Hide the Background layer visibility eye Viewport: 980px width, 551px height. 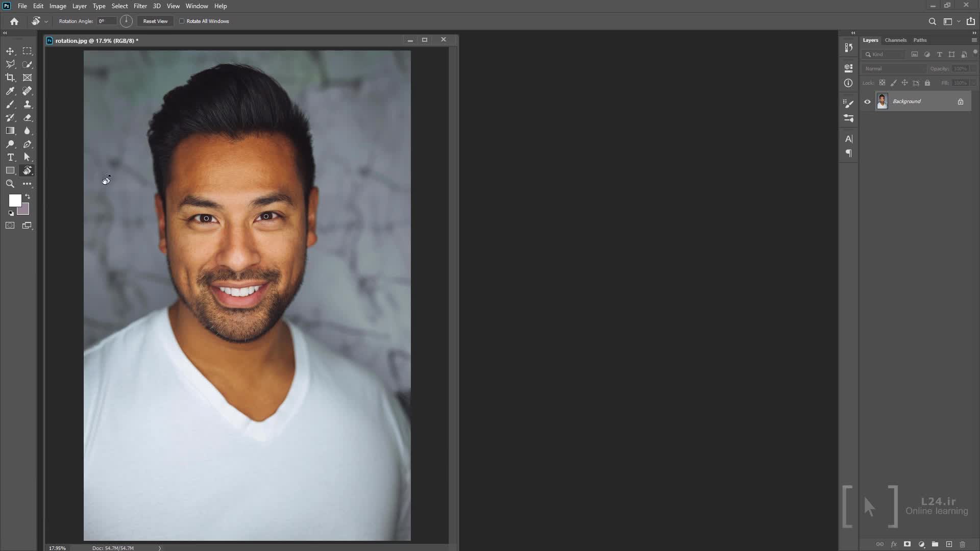coord(867,102)
